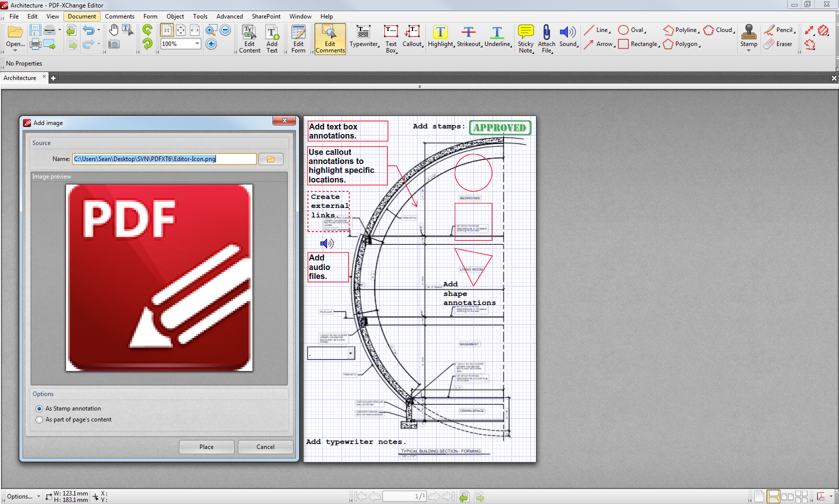Activate the Sound annotation tool
The height and width of the screenshot is (504, 839).
pyautogui.click(x=567, y=37)
